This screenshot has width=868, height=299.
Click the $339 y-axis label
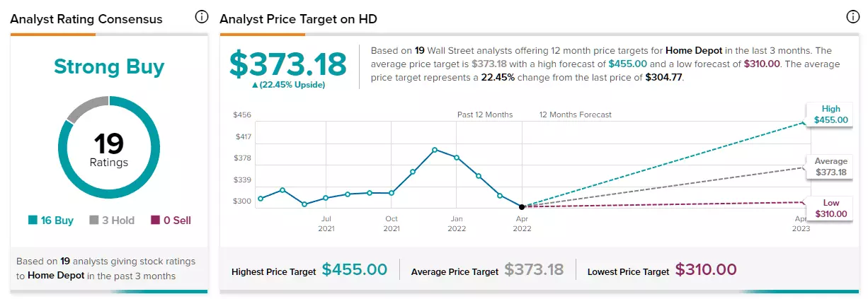(x=243, y=180)
